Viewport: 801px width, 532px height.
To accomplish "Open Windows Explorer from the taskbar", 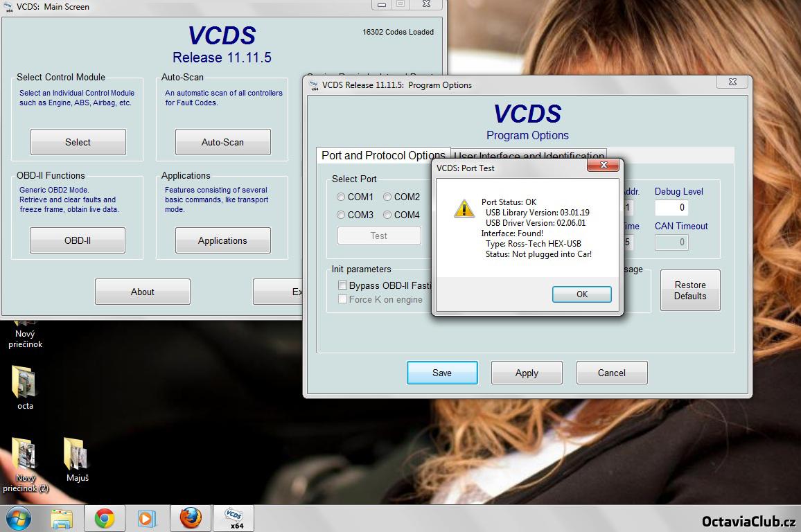I will point(62,518).
